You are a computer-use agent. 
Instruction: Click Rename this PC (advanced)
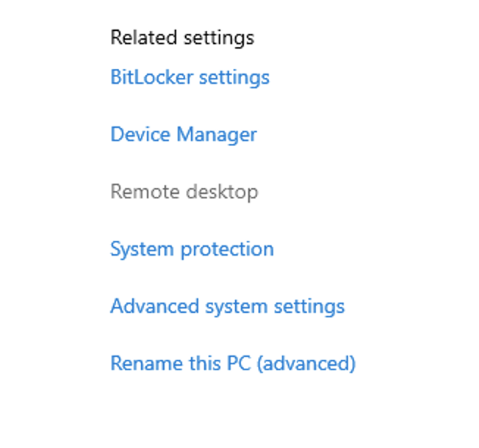tap(233, 364)
